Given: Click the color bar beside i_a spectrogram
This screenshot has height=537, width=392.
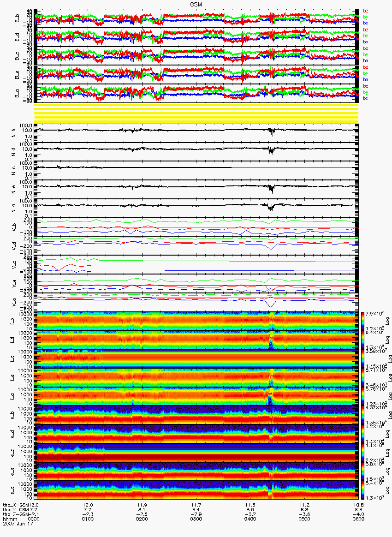Looking at the screenshot, I should 363,397.
